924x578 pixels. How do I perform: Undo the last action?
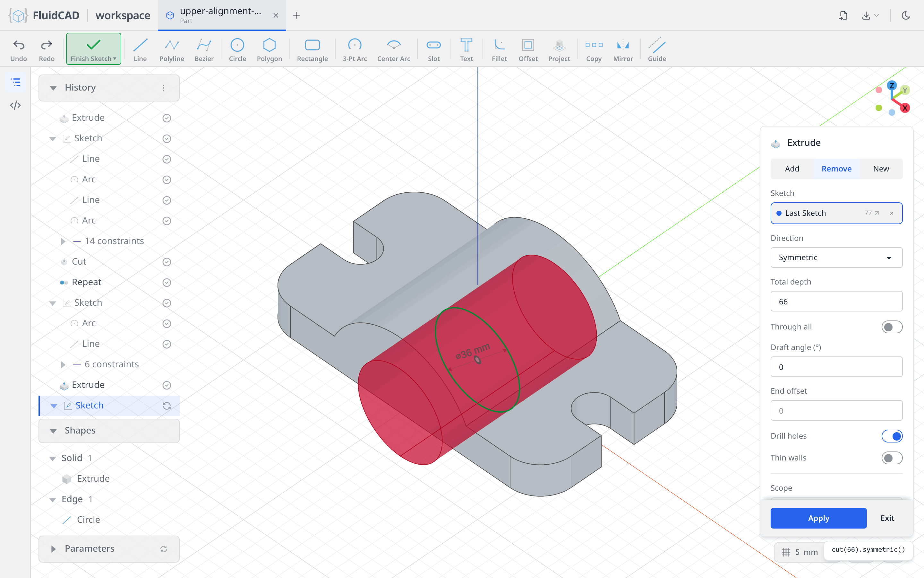point(19,49)
